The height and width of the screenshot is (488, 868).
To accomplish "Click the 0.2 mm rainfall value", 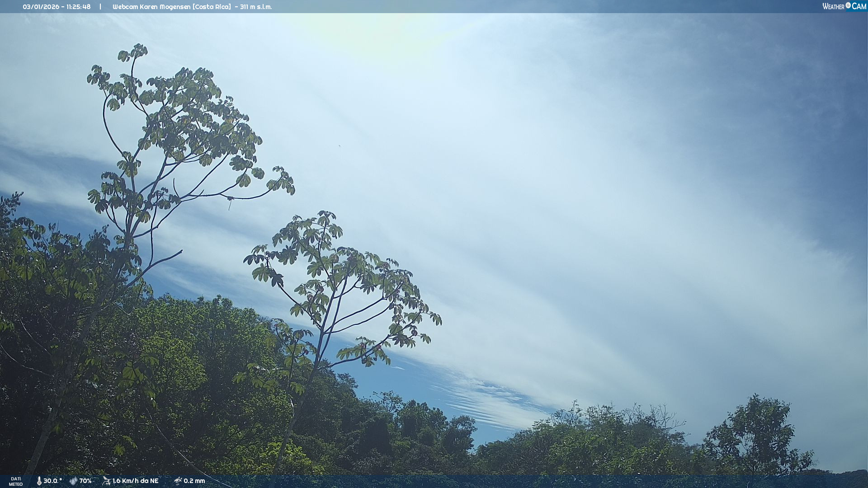I will [194, 481].
